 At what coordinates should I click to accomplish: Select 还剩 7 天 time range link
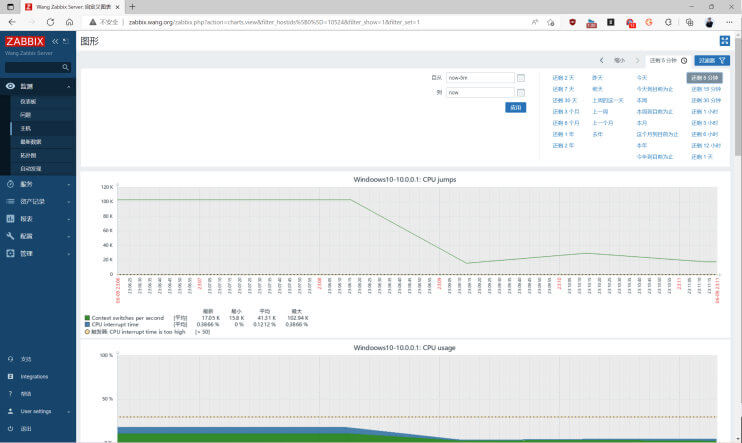tap(563, 89)
